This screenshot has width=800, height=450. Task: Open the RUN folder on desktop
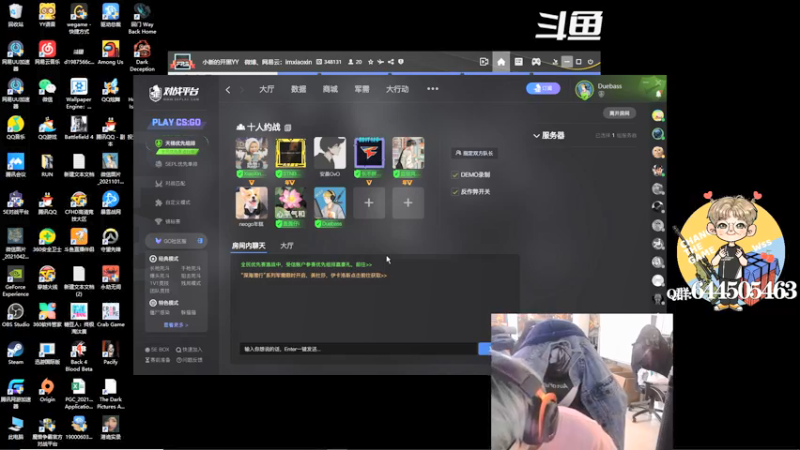[47, 165]
